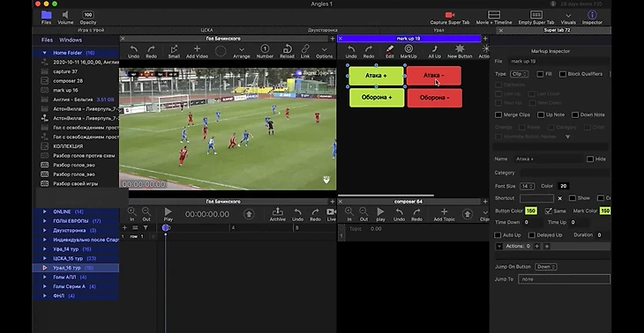Open the Files panel from the top toolbar

46,18
